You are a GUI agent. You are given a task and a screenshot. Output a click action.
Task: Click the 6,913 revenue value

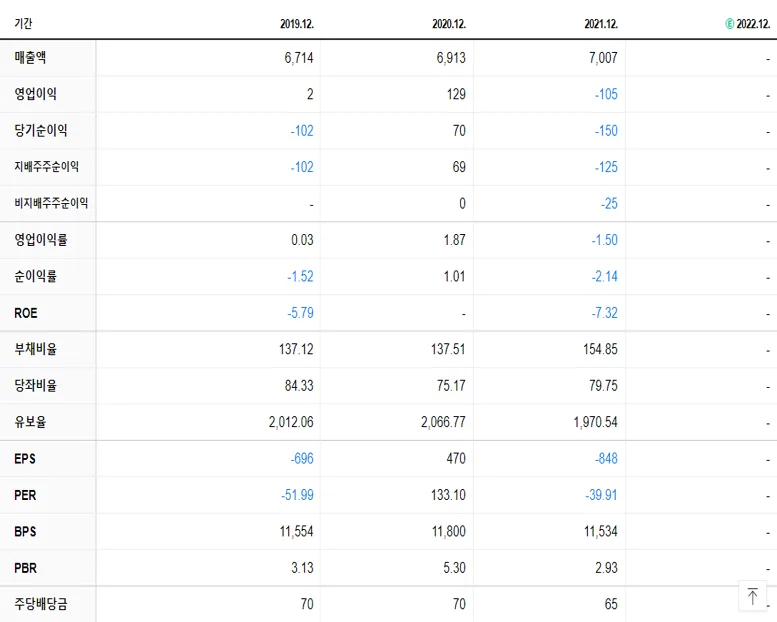pos(451,58)
